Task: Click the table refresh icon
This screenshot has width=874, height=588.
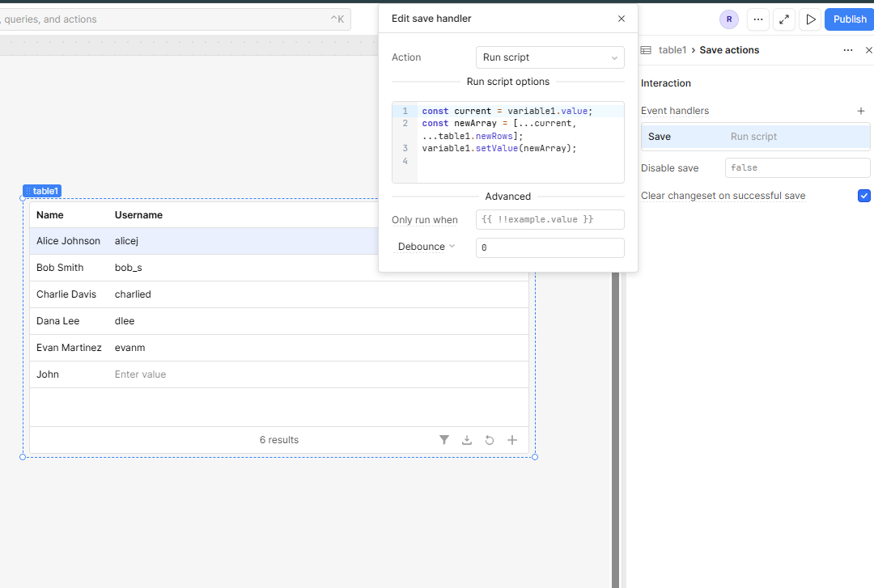Action: coord(490,440)
